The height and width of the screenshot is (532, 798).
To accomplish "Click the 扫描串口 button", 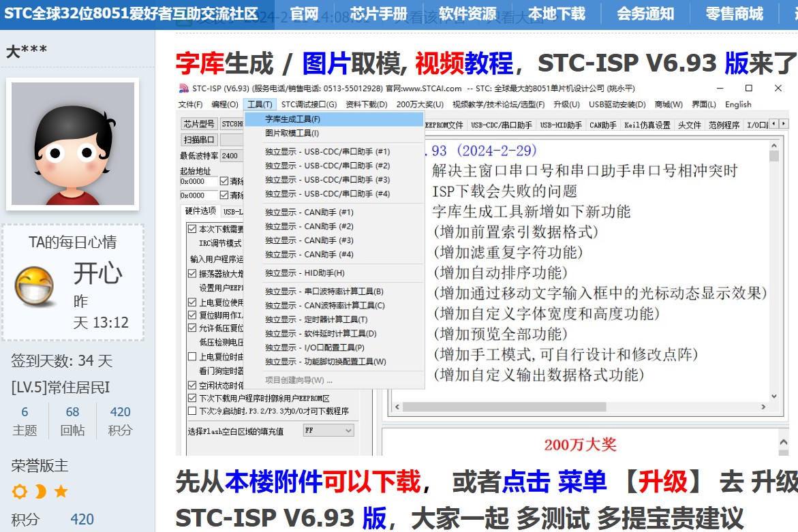I will pyautogui.click(x=199, y=140).
